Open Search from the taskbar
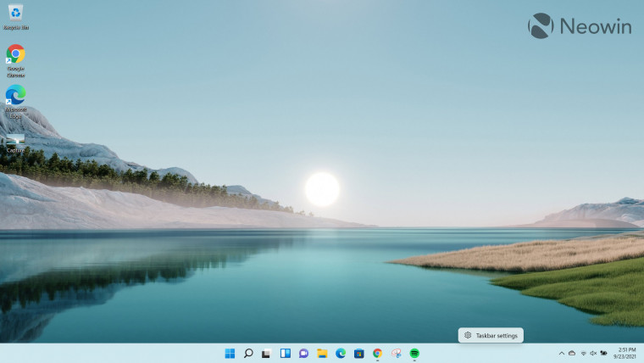644x363 pixels. [x=248, y=353]
